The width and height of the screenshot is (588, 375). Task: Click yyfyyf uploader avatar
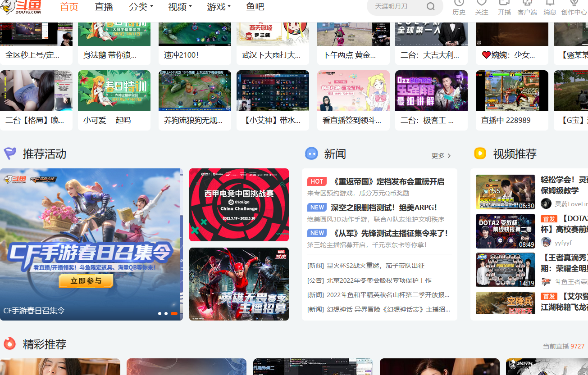[546, 243]
